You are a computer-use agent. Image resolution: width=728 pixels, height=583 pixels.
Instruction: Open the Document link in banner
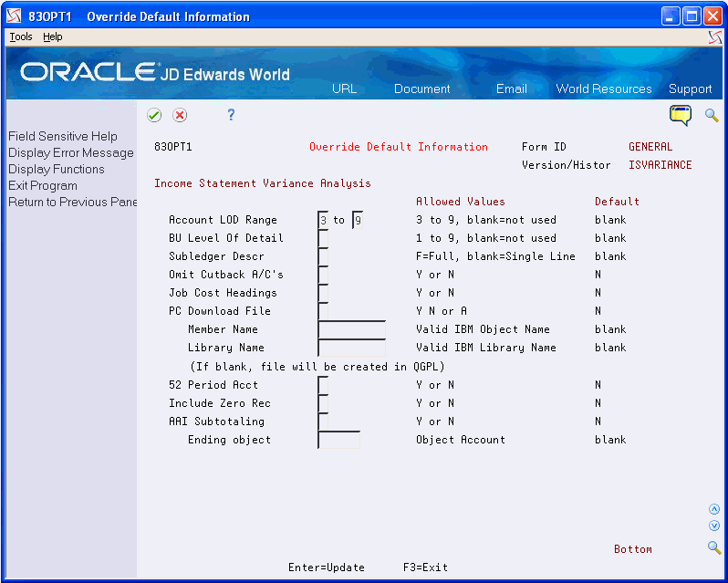(x=422, y=88)
